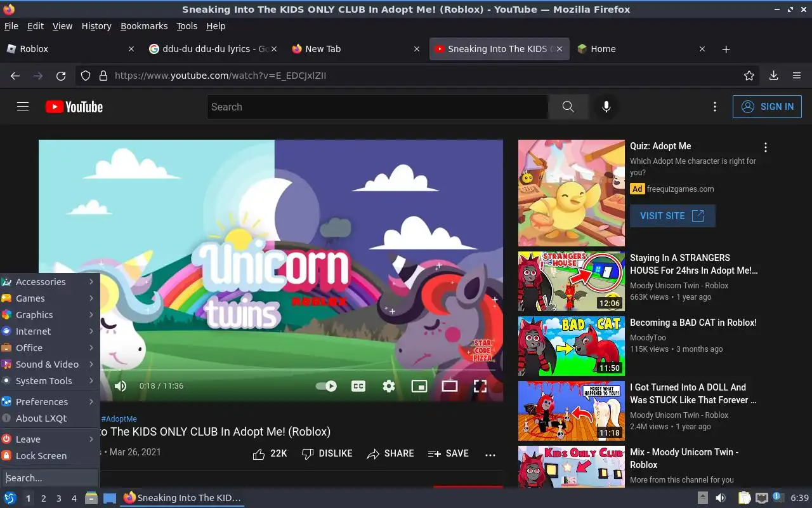Viewport: 812px width, 508px height.
Task: Open the file manager from the taskbar
Action: [91, 498]
